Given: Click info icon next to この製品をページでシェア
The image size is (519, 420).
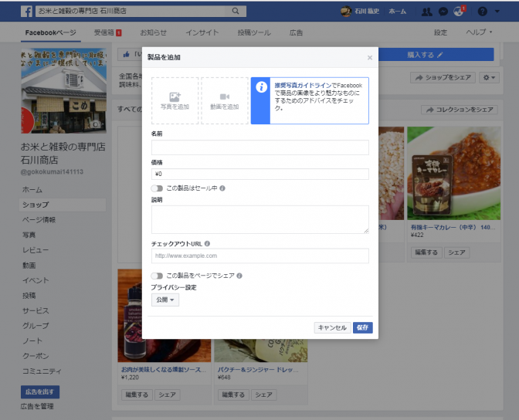Looking at the screenshot, I should tap(239, 276).
